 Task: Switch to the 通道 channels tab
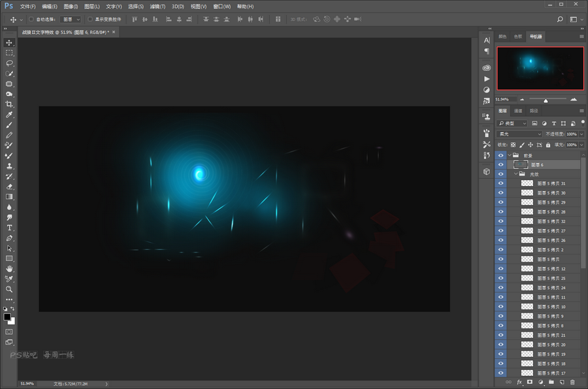point(518,111)
